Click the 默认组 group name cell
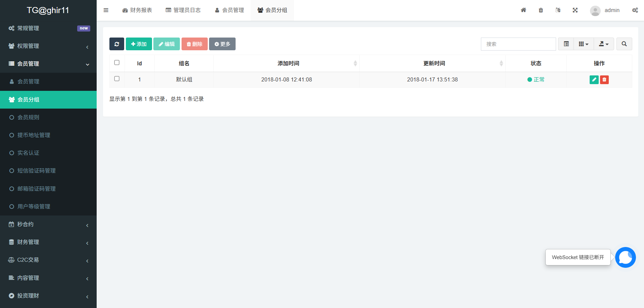644x308 pixels. tap(184, 79)
